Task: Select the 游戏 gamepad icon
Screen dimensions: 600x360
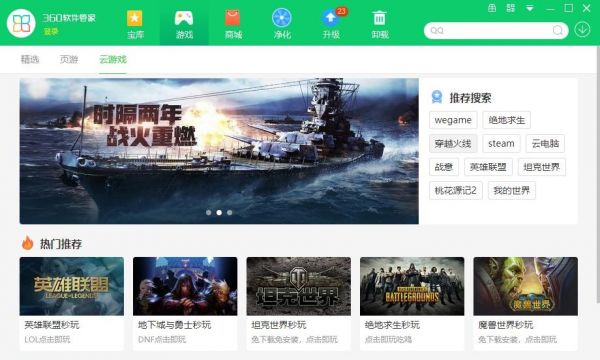Action: [184, 18]
